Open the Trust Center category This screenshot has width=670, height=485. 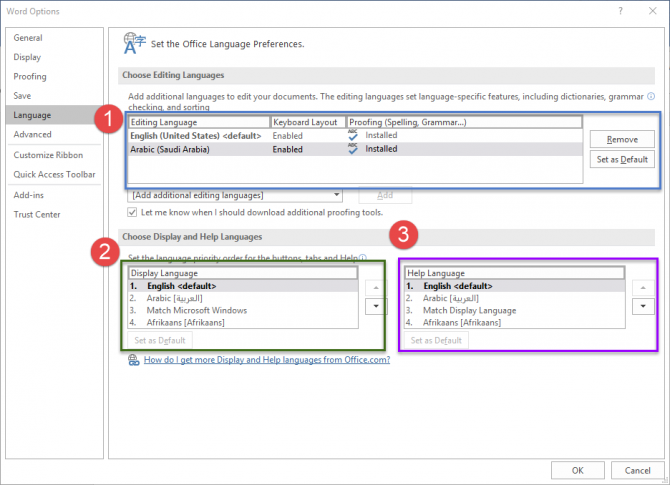[37, 215]
